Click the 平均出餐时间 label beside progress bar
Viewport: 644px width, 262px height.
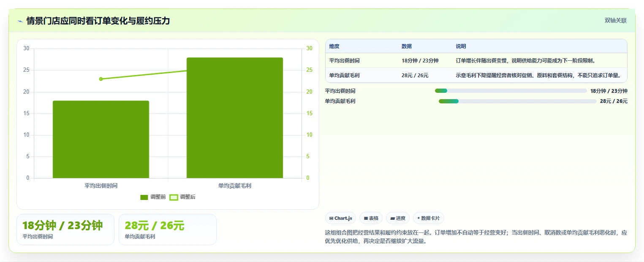click(340, 91)
